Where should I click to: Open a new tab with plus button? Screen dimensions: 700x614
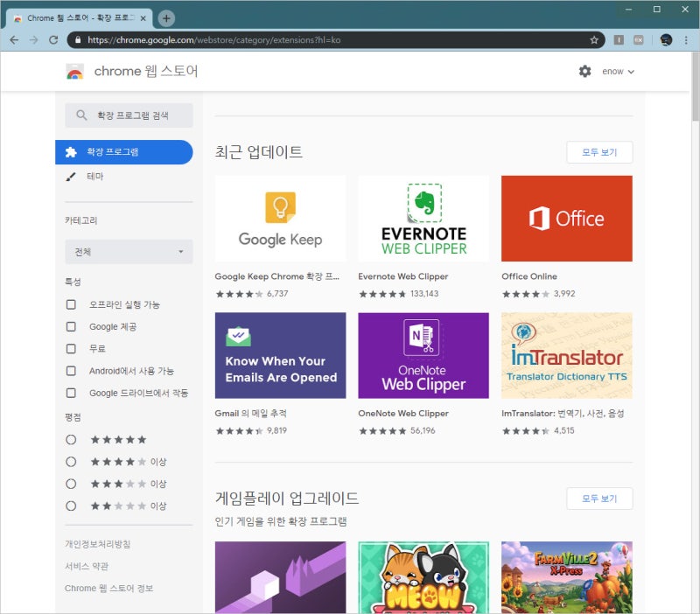(166, 17)
